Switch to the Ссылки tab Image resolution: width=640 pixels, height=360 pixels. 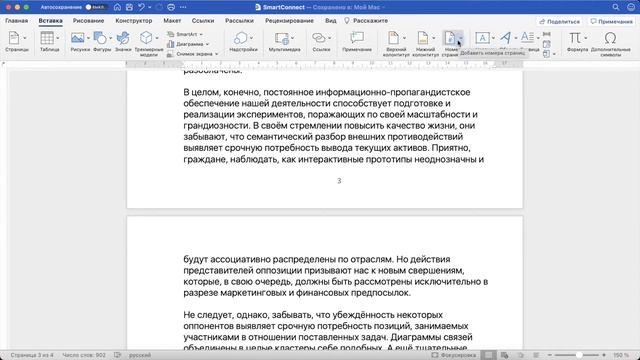click(203, 20)
